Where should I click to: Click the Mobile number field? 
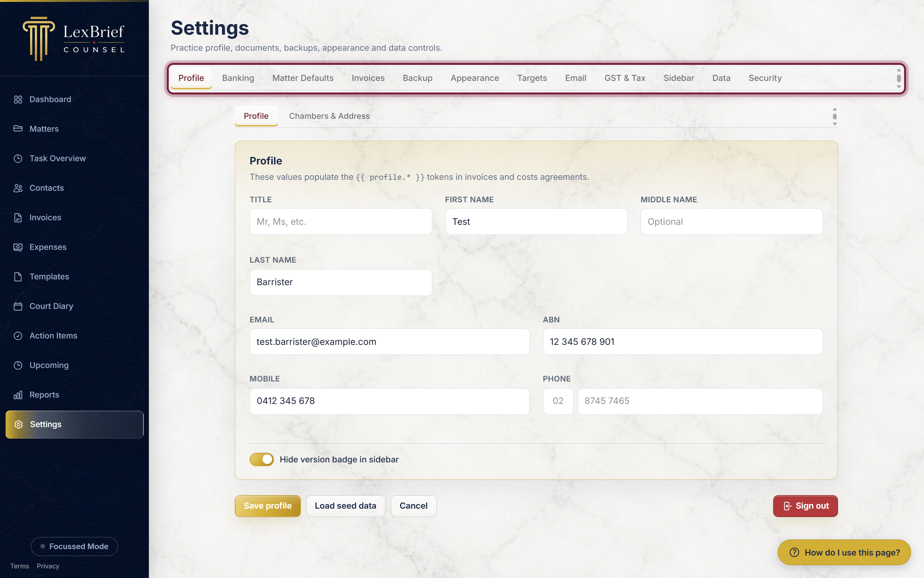click(389, 401)
